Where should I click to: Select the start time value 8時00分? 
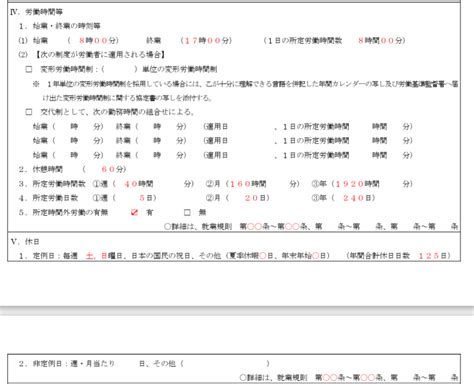point(97,41)
